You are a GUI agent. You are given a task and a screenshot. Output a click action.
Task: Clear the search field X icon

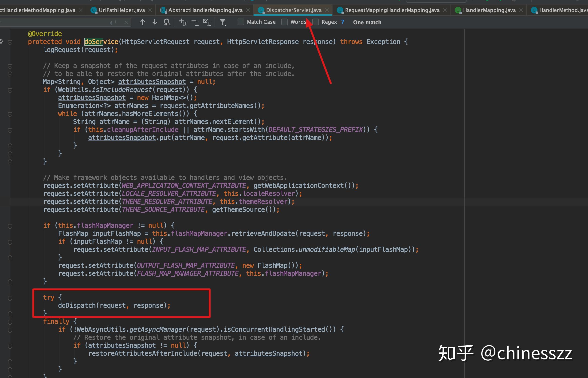(126, 22)
